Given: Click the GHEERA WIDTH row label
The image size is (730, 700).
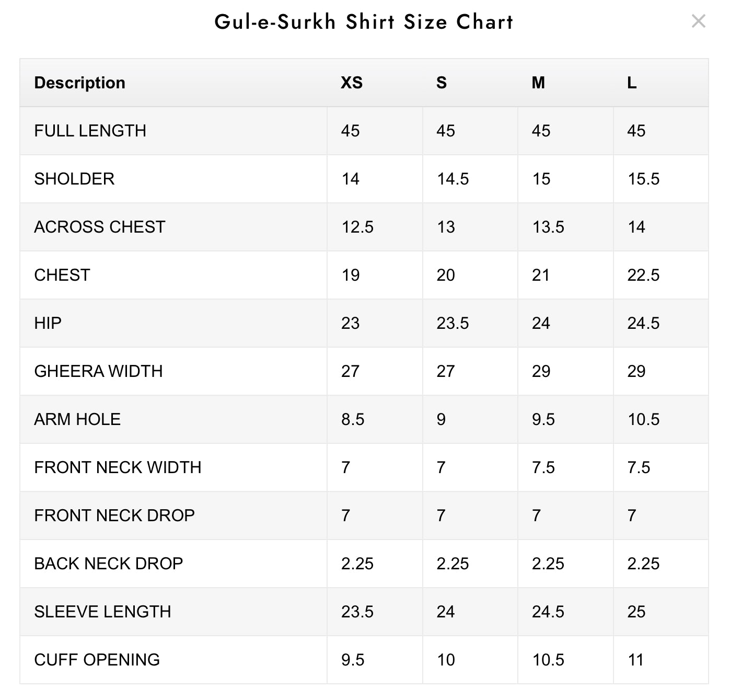Looking at the screenshot, I should (x=98, y=371).
